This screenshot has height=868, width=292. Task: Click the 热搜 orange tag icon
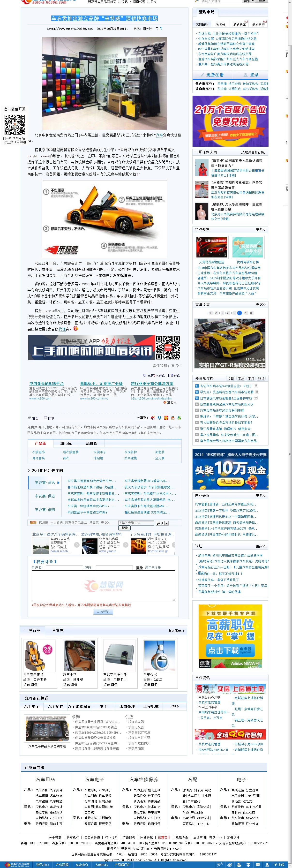[33, 522]
